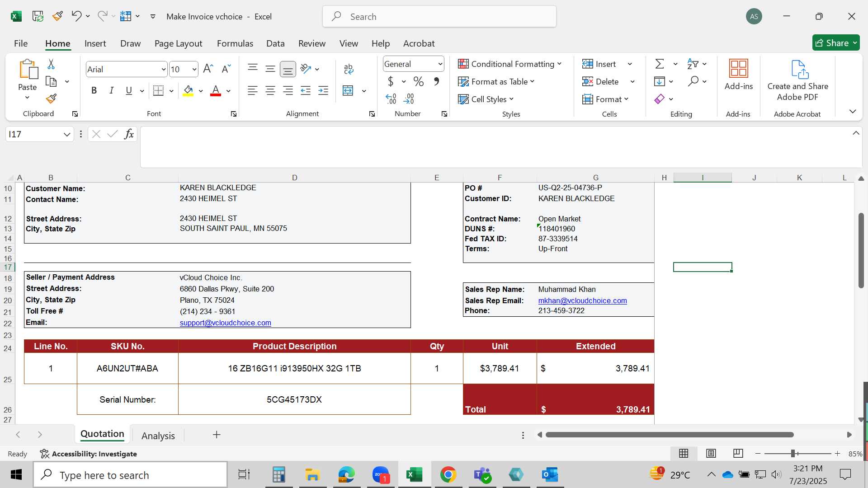Apply Comma Style format
Viewport: 868px width, 488px height.
tap(436, 81)
